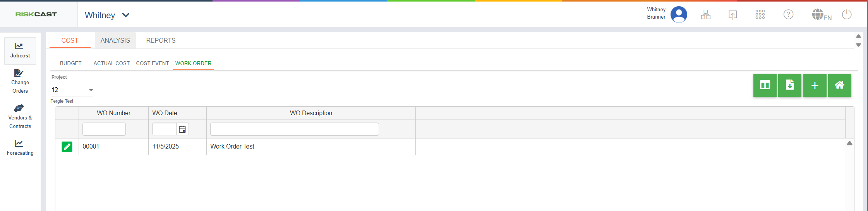Switch to the ANALYSIS tab
Viewport: 868px width, 211px height.
click(x=115, y=40)
